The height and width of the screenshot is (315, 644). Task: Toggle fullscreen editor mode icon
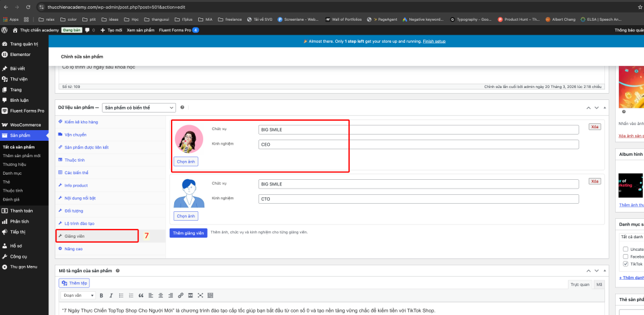pos(201,295)
